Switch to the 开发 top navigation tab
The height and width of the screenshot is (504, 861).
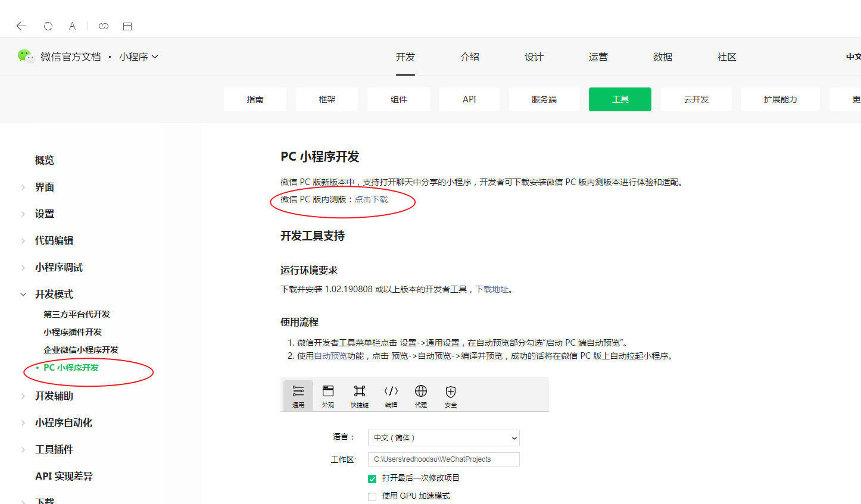pos(405,57)
